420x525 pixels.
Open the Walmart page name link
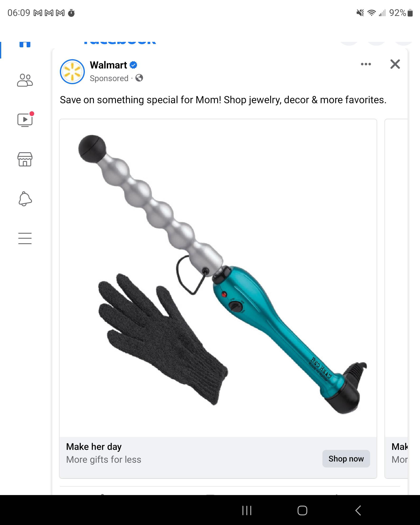[x=108, y=65]
